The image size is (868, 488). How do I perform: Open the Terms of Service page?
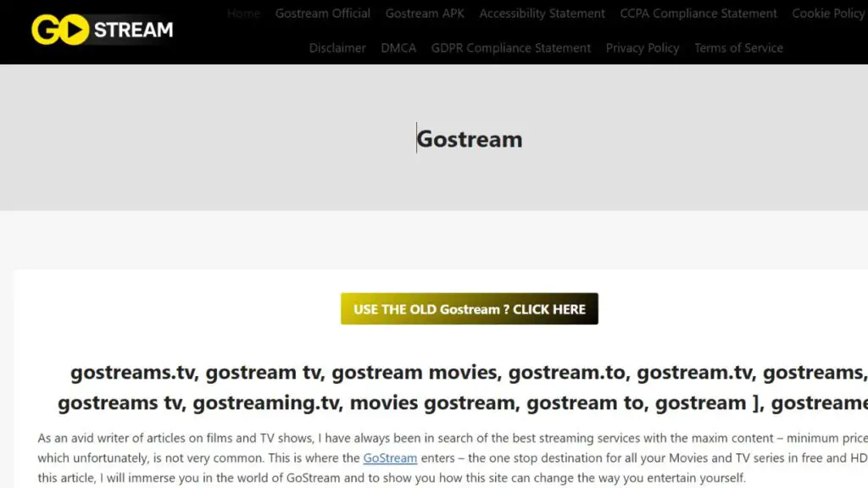click(738, 48)
